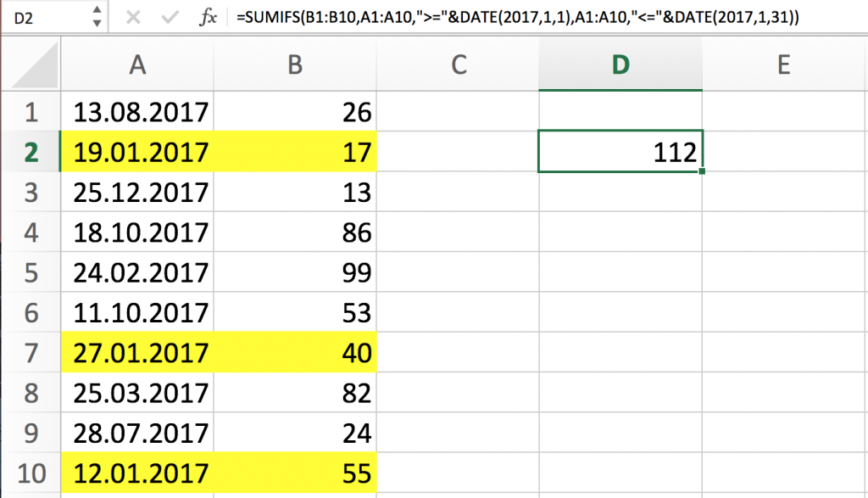Click the Cancel X icon in formula bar
This screenshot has height=498, width=868.
(133, 18)
